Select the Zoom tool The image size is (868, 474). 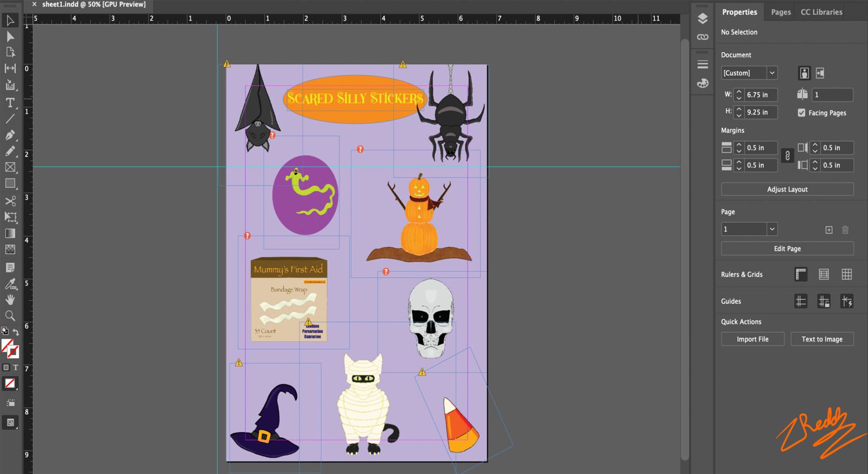tap(10, 316)
